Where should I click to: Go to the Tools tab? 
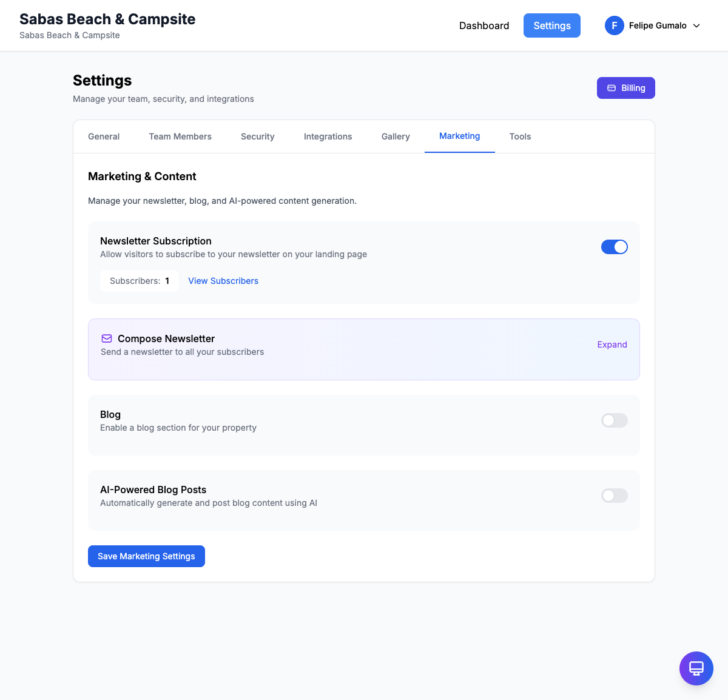click(x=520, y=136)
